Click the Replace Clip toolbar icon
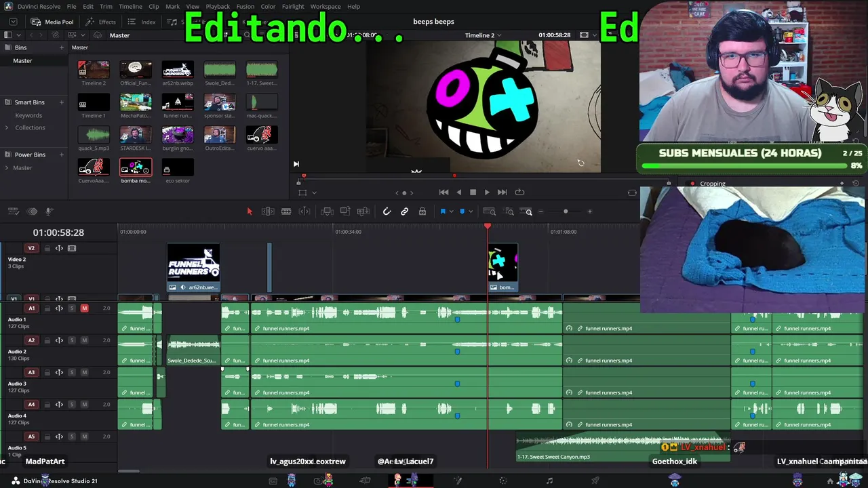The width and height of the screenshot is (868, 488). [x=363, y=211]
